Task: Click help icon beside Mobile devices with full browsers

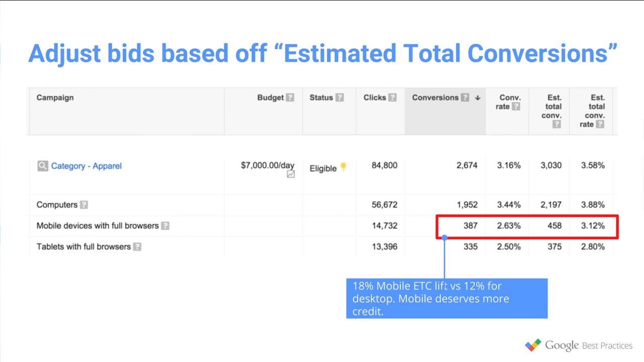Action: pos(165,226)
